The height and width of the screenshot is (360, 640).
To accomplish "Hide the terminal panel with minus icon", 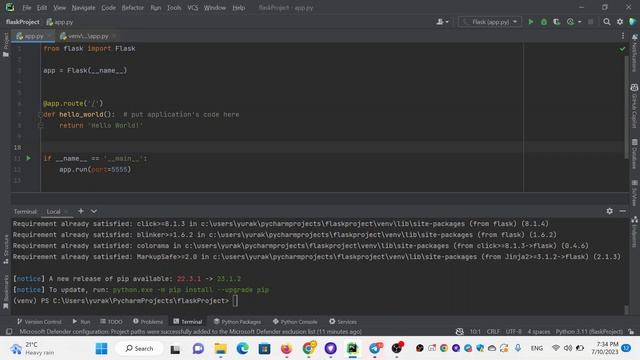I will point(622,211).
